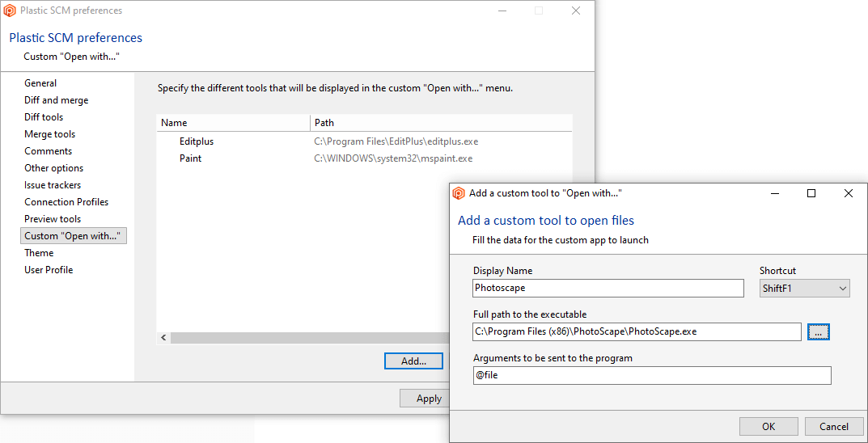
Task: Sort list by Name column header
Action: pos(234,123)
